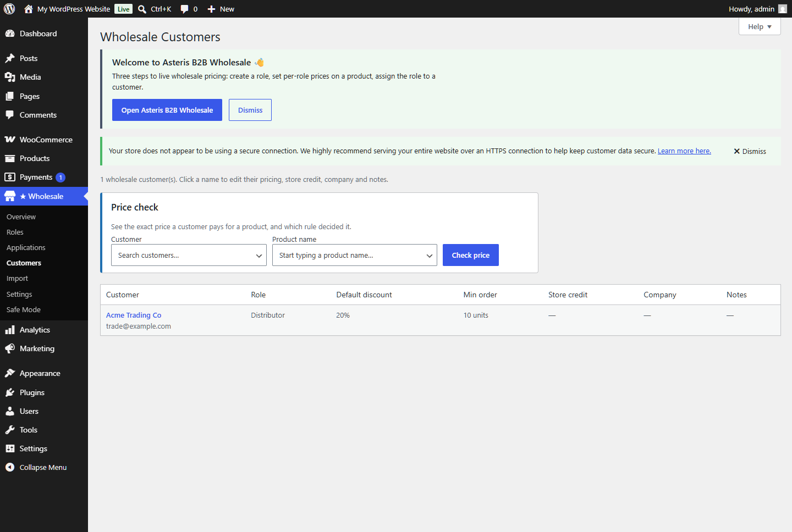This screenshot has height=532, width=792.
Task: Click the Pages icon in sidebar
Action: click(x=10, y=96)
